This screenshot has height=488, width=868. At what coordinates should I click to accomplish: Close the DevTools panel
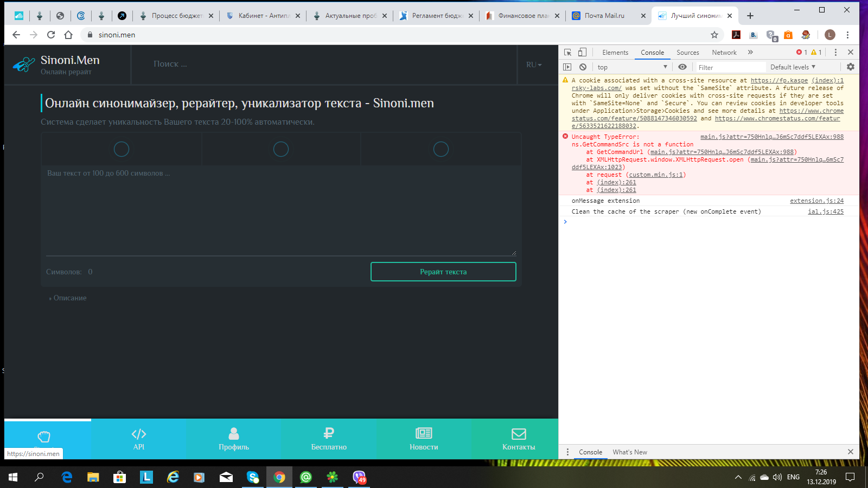(x=850, y=52)
